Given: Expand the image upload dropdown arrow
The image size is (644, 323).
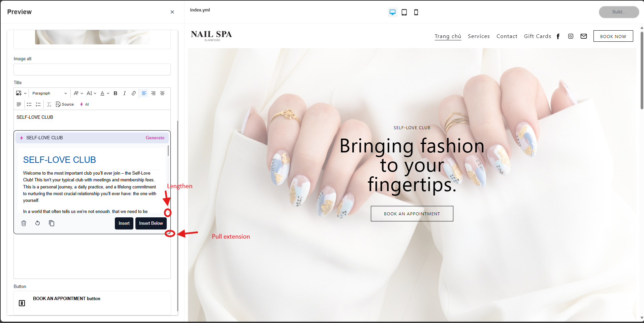Looking at the screenshot, I should pyautogui.click(x=25, y=93).
